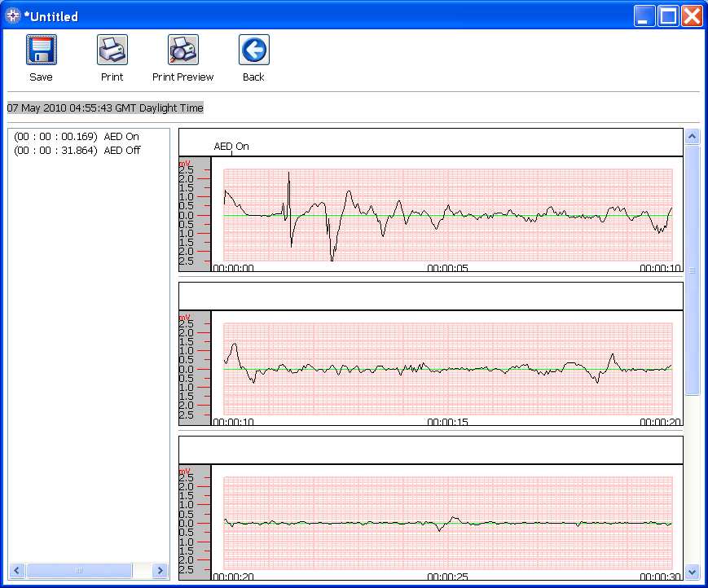Click the 00:00:25 time label on third strip
This screenshot has width=708, height=588.
(x=447, y=577)
